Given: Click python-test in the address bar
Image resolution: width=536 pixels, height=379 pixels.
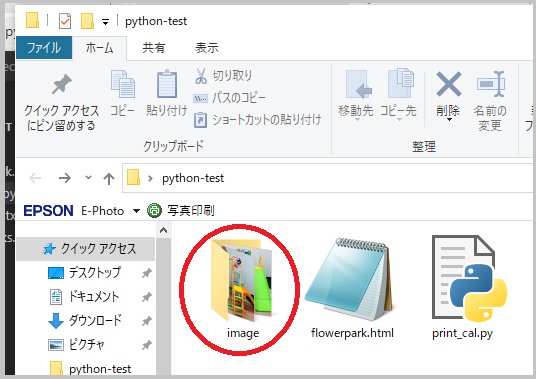Looking at the screenshot, I should pyautogui.click(x=193, y=178).
